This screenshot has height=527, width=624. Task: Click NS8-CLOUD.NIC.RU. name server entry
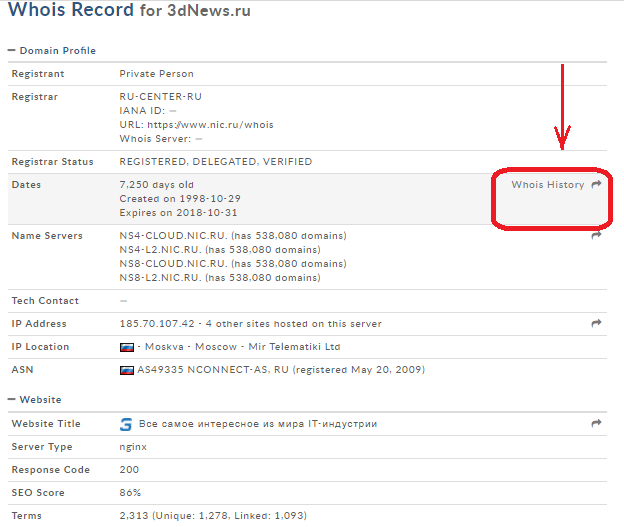click(x=173, y=264)
